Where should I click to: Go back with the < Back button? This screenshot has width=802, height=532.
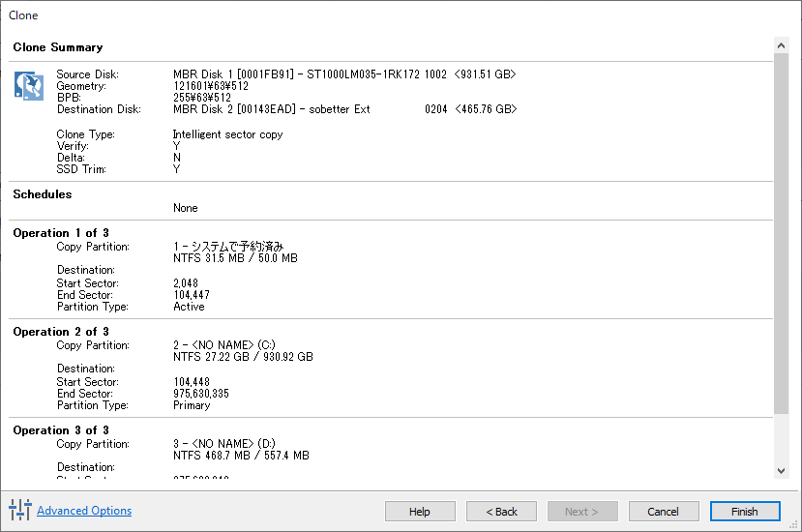[501, 511]
